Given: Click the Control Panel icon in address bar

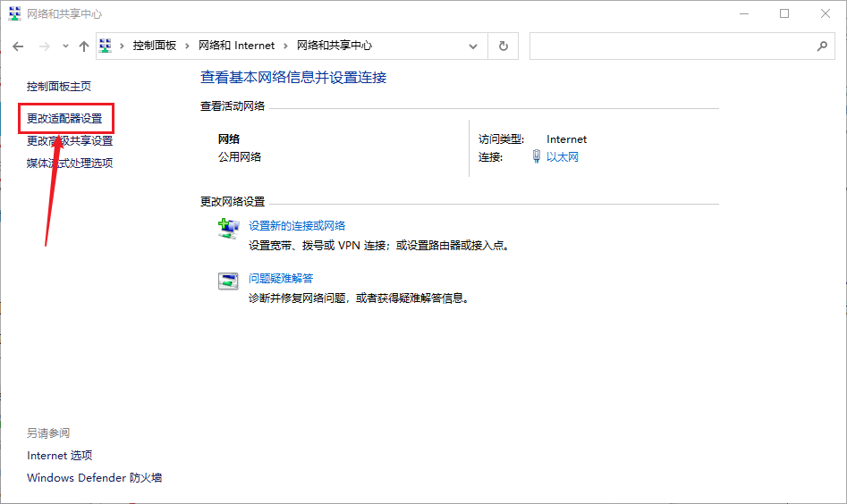Looking at the screenshot, I should pos(105,46).
